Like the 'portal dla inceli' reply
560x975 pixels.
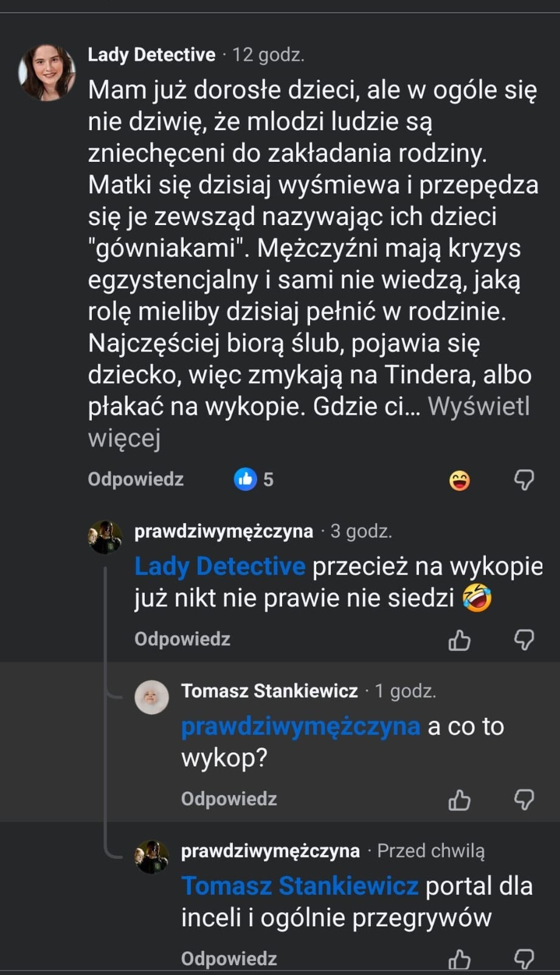click(x=460, y=959)
